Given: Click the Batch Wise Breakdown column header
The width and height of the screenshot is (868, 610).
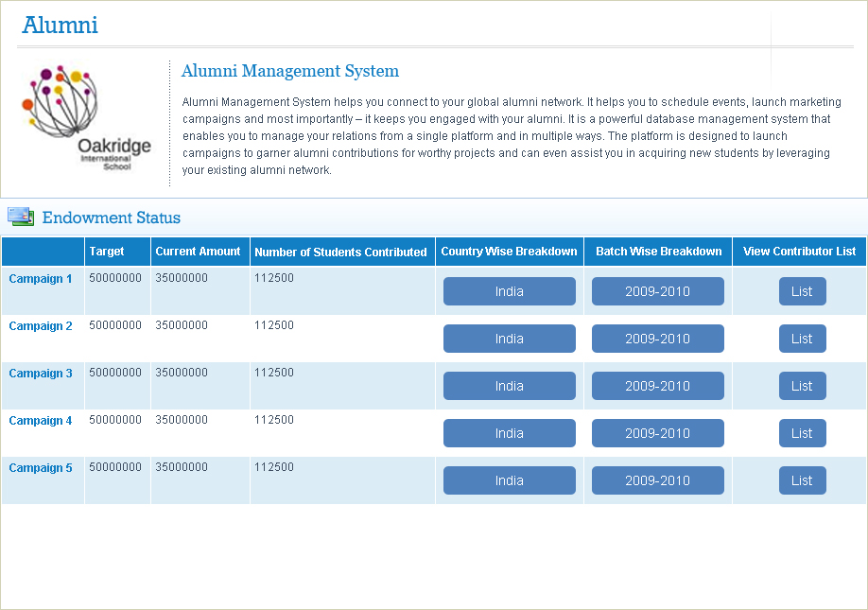Looking at the screenshot, I should point(658,252).
